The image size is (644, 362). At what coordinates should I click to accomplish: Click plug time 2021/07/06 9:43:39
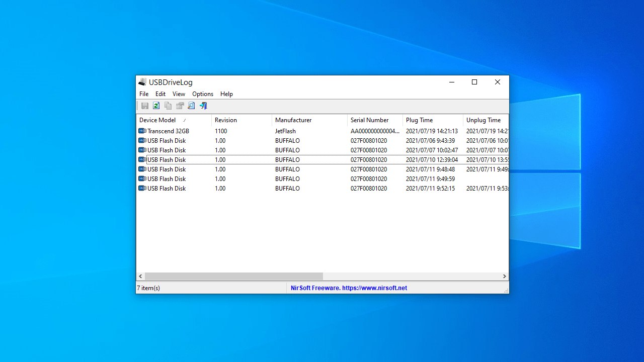[x=430, y=141]
